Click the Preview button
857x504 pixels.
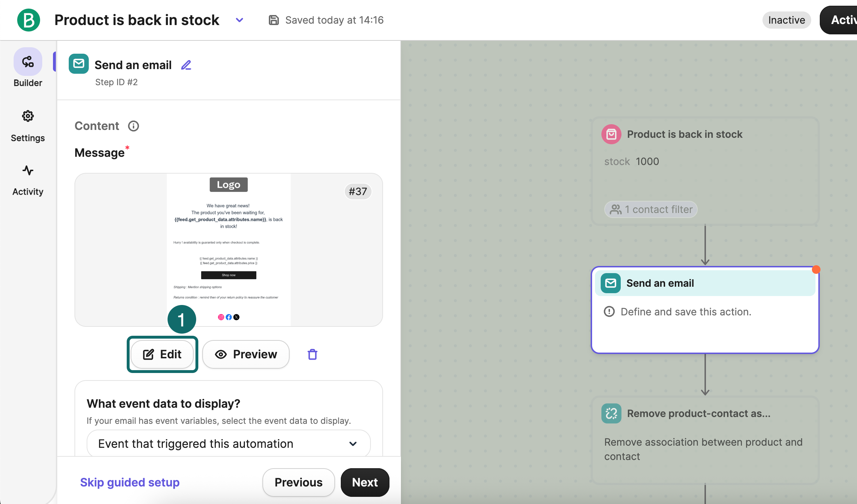246,354
